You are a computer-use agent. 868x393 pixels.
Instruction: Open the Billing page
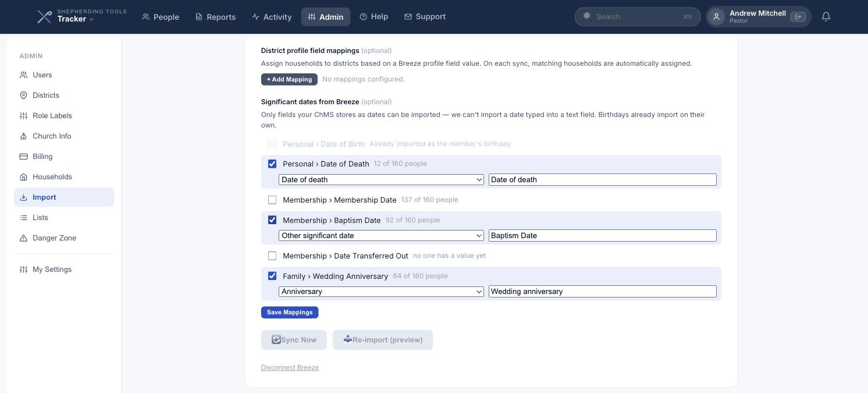pos(64,157)
